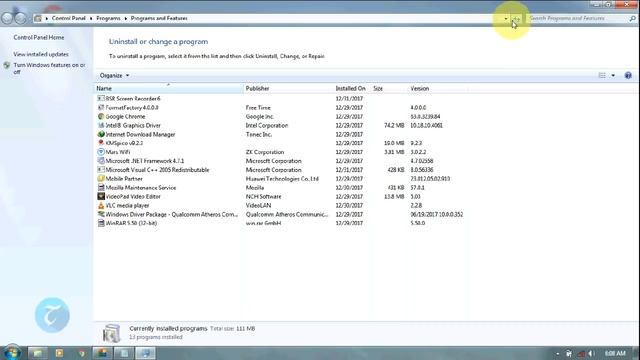This screenshot has height=360, width=640.
Task: Click the FormatFactory 4.0.0.0 program icon
Action: (x=101, y=107)
